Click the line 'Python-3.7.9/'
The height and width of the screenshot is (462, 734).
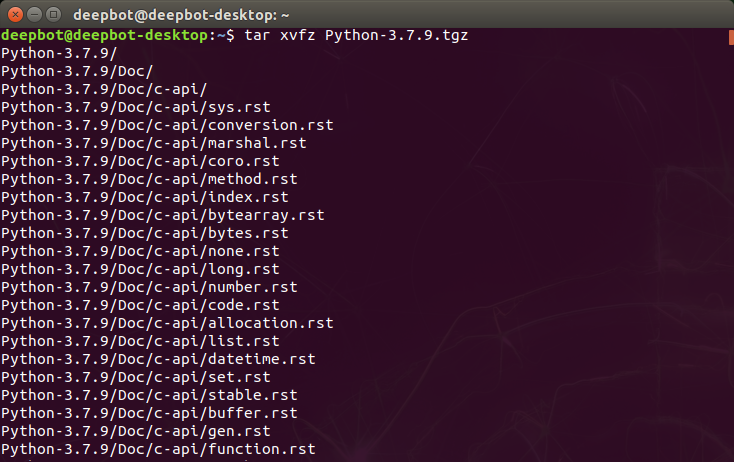coord(59,53)
